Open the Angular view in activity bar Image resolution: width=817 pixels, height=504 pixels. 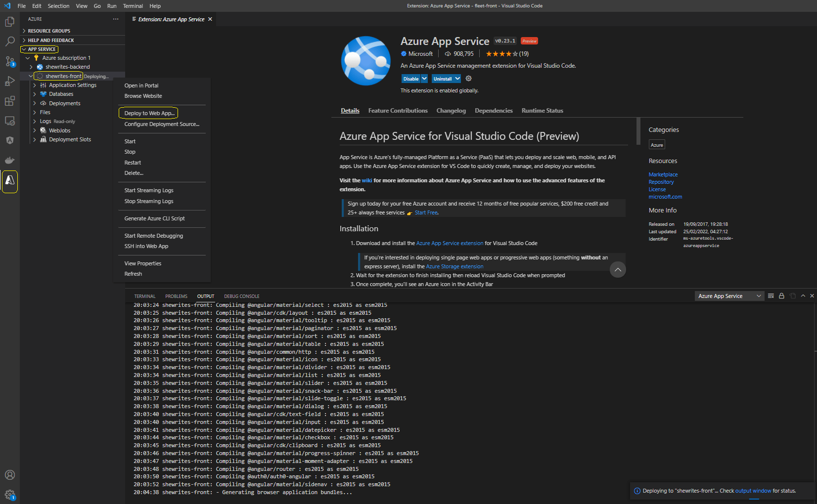pyautogui.click(x=10, y=140)
